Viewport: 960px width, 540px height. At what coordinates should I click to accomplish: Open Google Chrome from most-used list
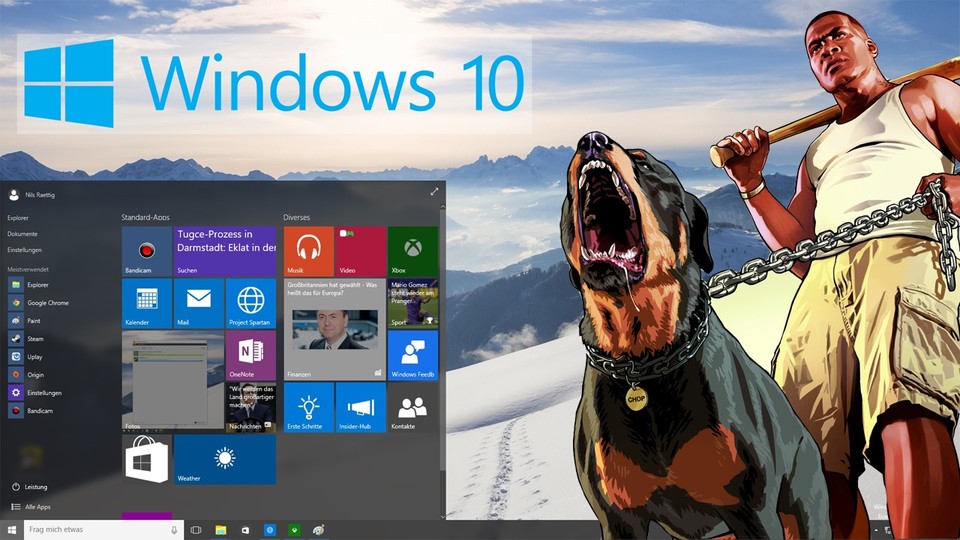48,302
